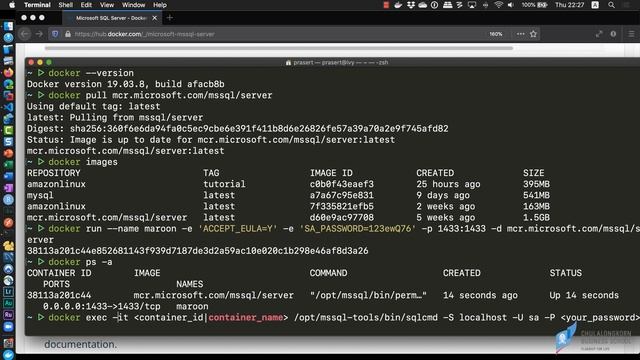Reset the 160% zoom level indicator
Viewport: 640px width, 360px height.
click(x=496, y=34)
